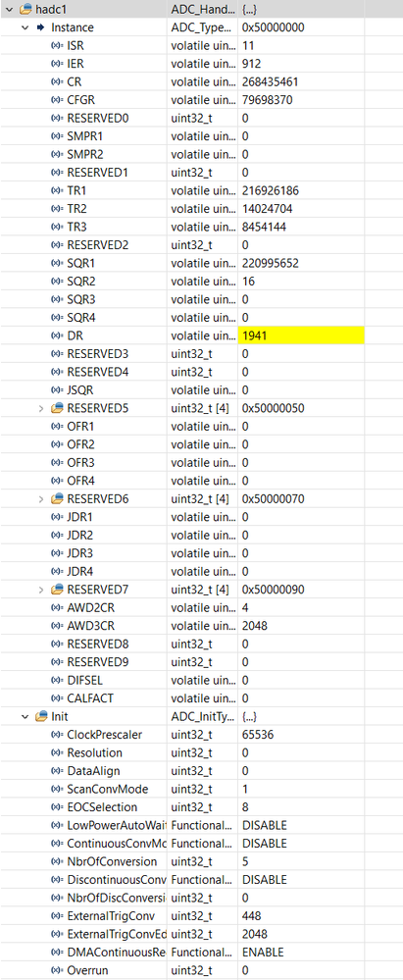Viewport: 403px width, 980px height.
Task: Select the IER register row
Action: pos(201,64)
